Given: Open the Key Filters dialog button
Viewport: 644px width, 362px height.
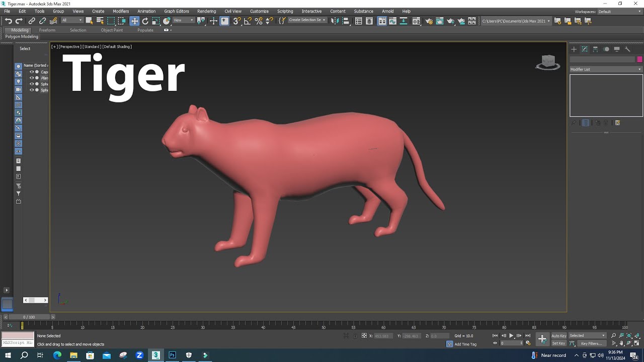Looking at the screenshot, I should 592,343.
